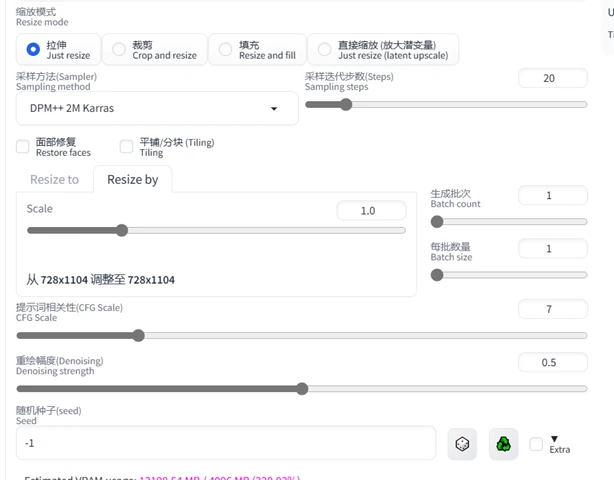Expand the Extra triangle arrow

tap(554, 439)
